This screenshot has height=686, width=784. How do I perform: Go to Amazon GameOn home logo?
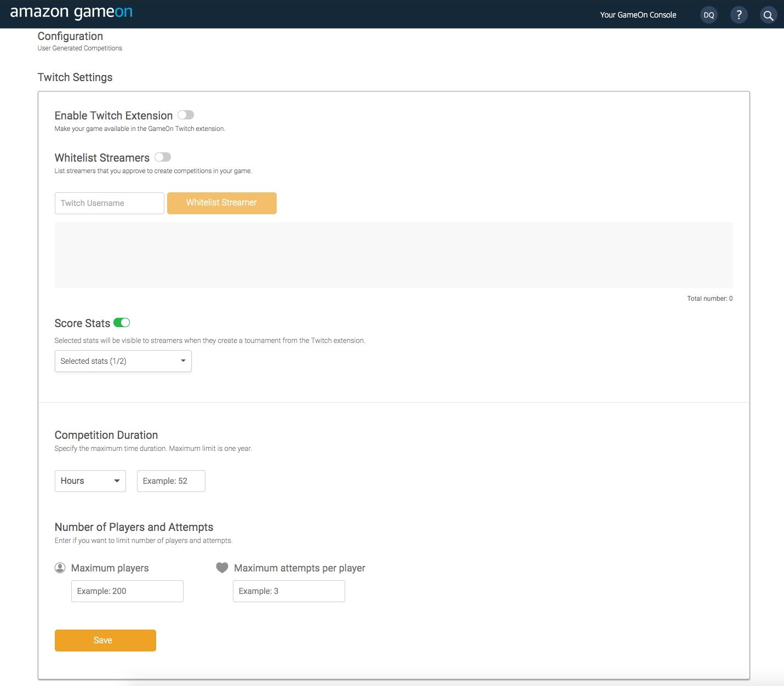(x=71, y=13)
